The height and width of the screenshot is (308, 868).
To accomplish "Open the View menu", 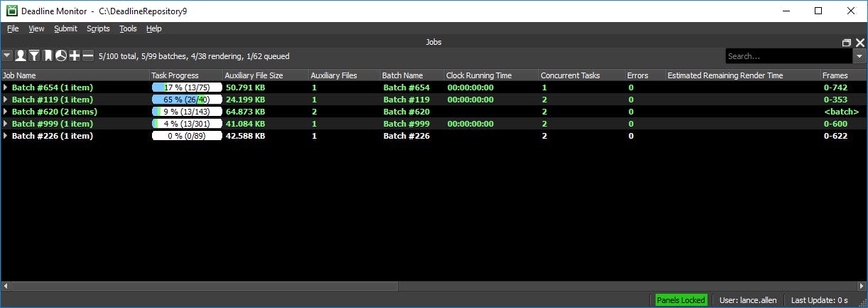I will 36,28.
